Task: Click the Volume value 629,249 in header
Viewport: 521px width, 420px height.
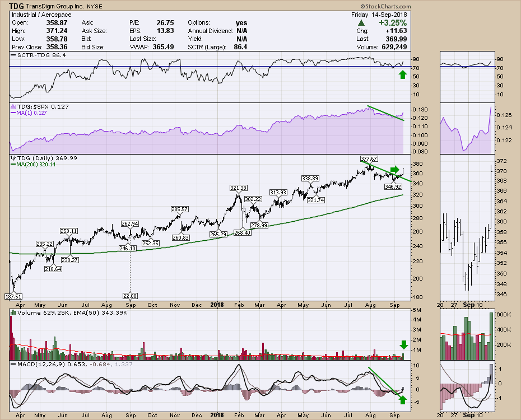Action: [394, 47]
